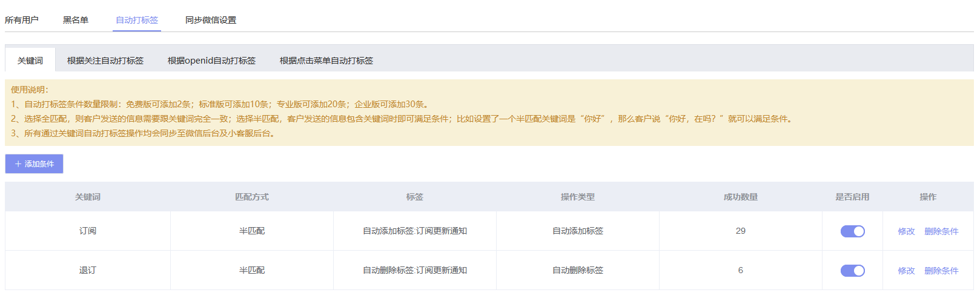The width and height of the screenshot is (980, 304).
Task: Click the success count 29 cell
Action: [740, 231]
